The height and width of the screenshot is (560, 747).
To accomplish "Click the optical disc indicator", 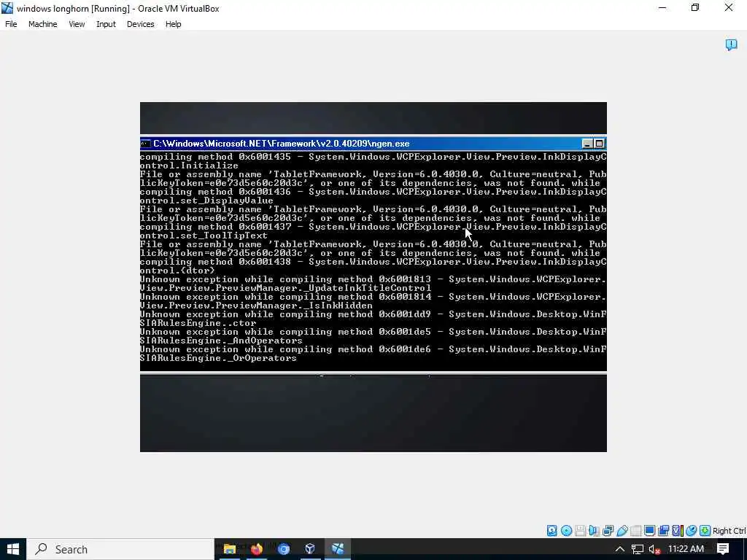I will coord(566,531).
